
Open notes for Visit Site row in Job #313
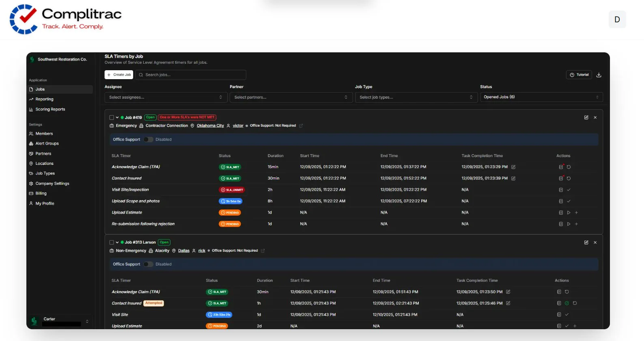[559, 315]
